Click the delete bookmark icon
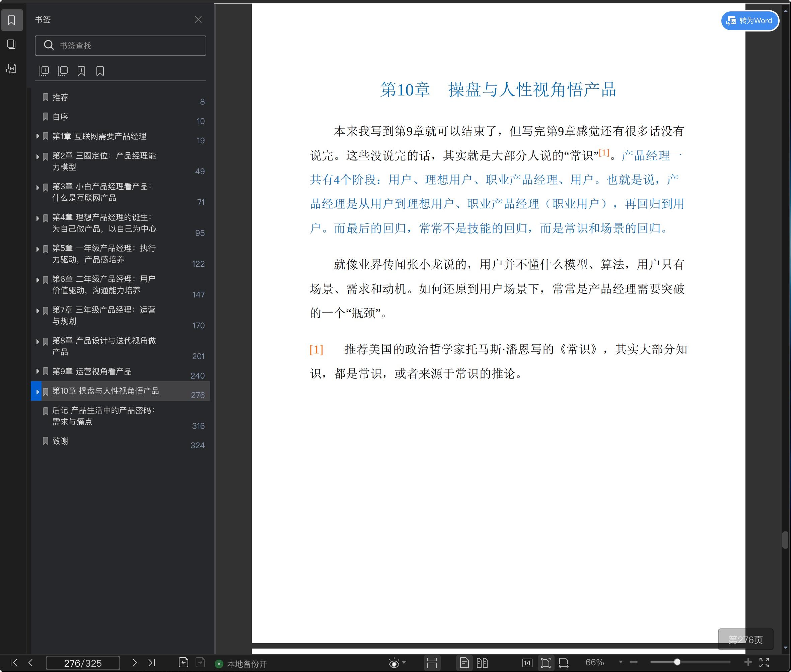The height and width of the screenshot is (672, 791). pyautogui.click(x=100, y=71)
